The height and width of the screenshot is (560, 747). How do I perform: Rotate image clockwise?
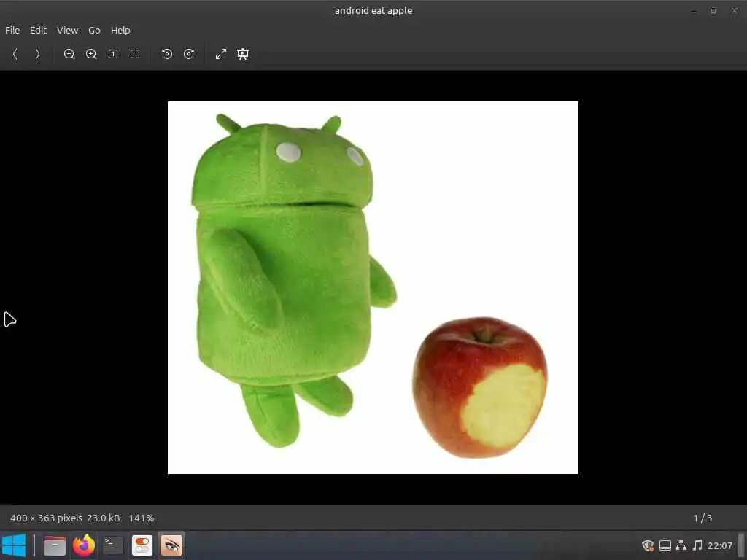(x=189, y=54)
